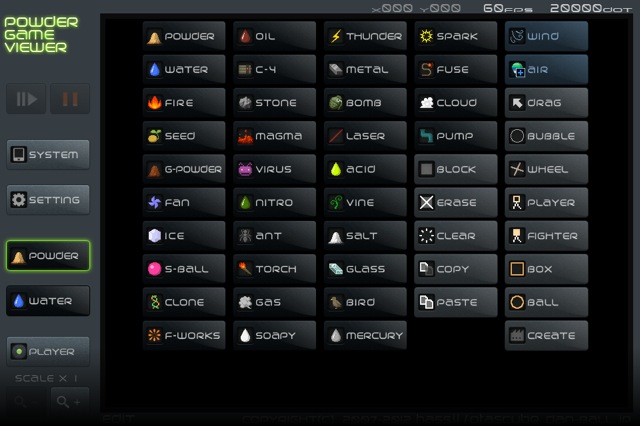Pick the Virus element
Viewport: 640px width, 426px height.
tap(275, 169)
